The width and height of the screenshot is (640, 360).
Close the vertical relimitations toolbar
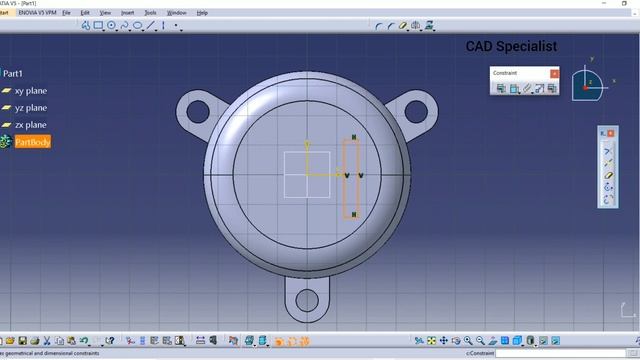click(x=611, y=133)
